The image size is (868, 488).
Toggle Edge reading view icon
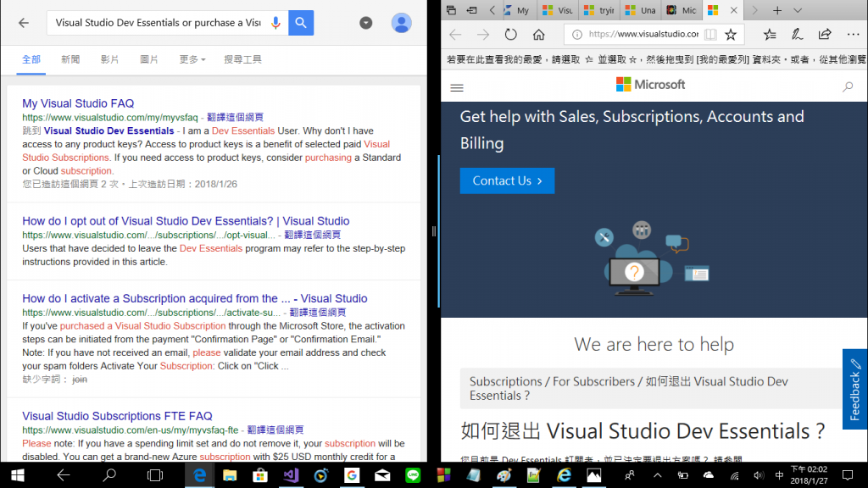[710, 34]
